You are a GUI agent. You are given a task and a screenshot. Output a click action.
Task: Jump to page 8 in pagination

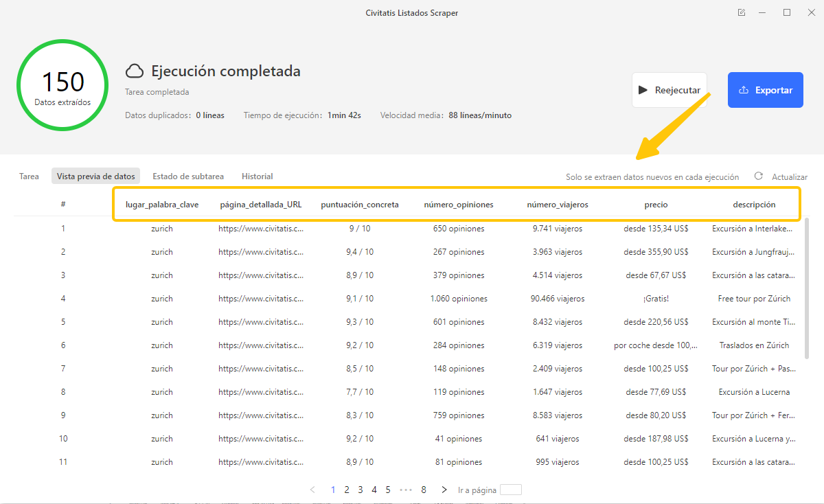pyautogui.click(x=424, y=490)
